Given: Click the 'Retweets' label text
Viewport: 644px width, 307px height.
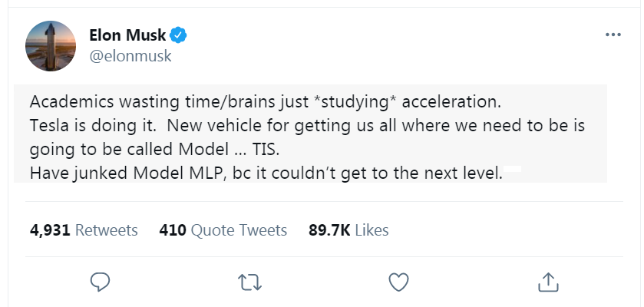Looking at the screenshot, I should click(x=107, y=230).
